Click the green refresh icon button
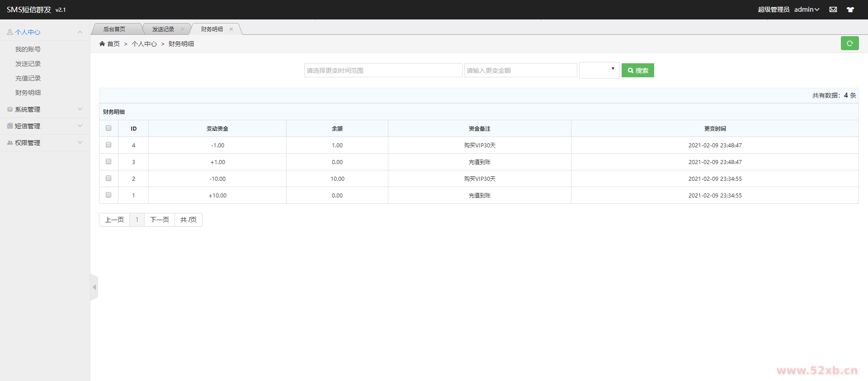 [x=849, y=43]
